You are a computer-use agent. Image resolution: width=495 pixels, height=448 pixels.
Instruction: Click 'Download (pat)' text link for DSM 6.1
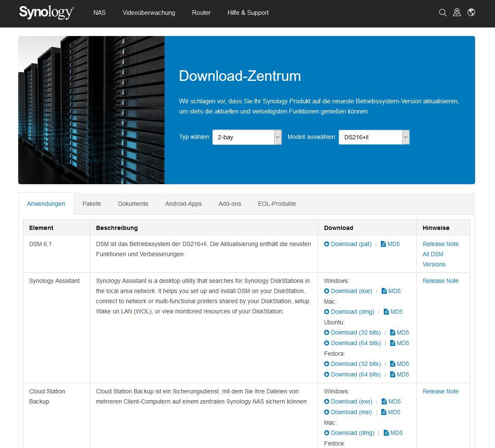tap(351, 244)
